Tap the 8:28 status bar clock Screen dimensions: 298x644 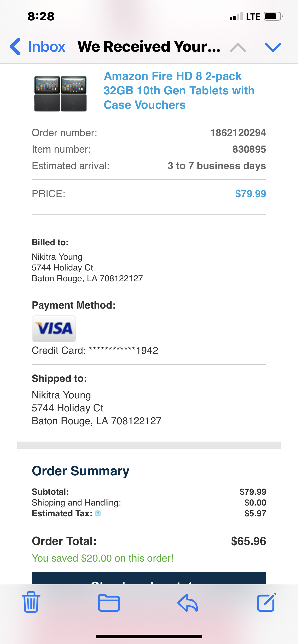pos(41,17)
